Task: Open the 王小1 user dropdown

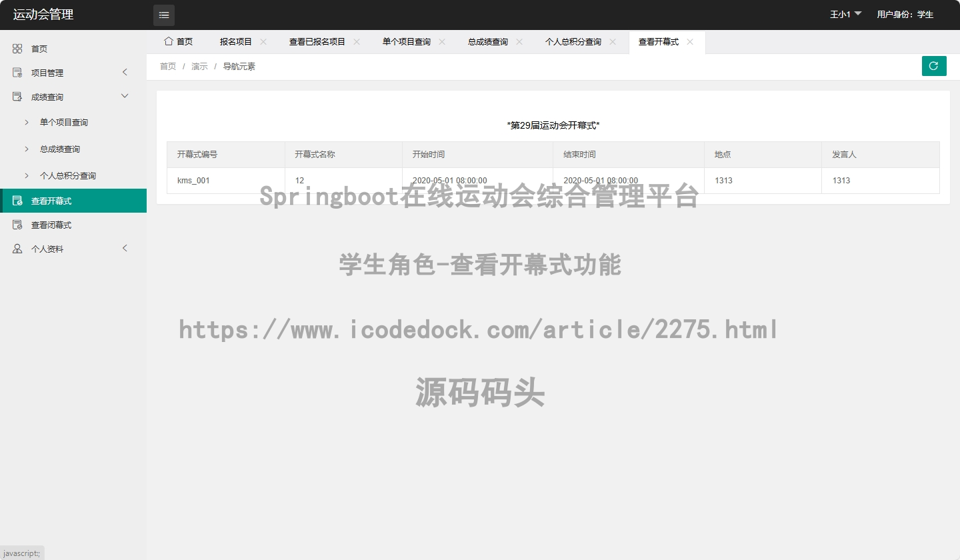Action: 845,15
